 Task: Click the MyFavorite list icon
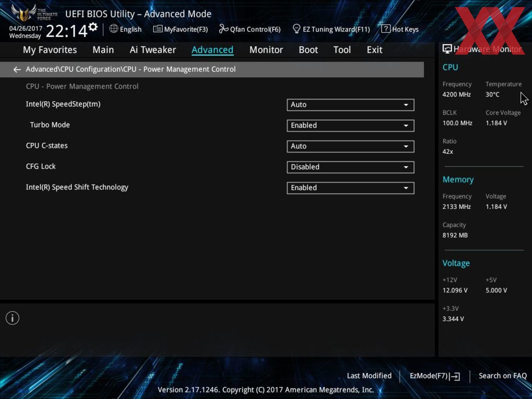[x=158, y=29]
